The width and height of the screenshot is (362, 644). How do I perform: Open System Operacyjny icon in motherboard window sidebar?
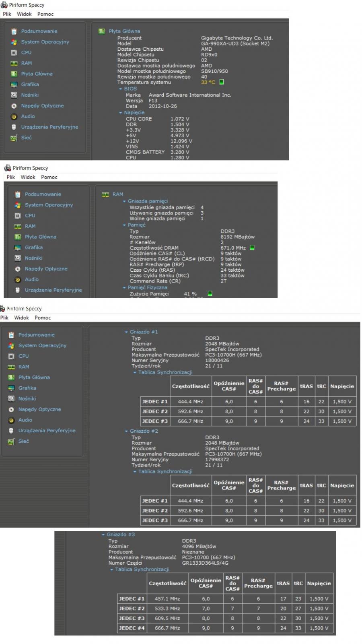click(x=14, y=42)
